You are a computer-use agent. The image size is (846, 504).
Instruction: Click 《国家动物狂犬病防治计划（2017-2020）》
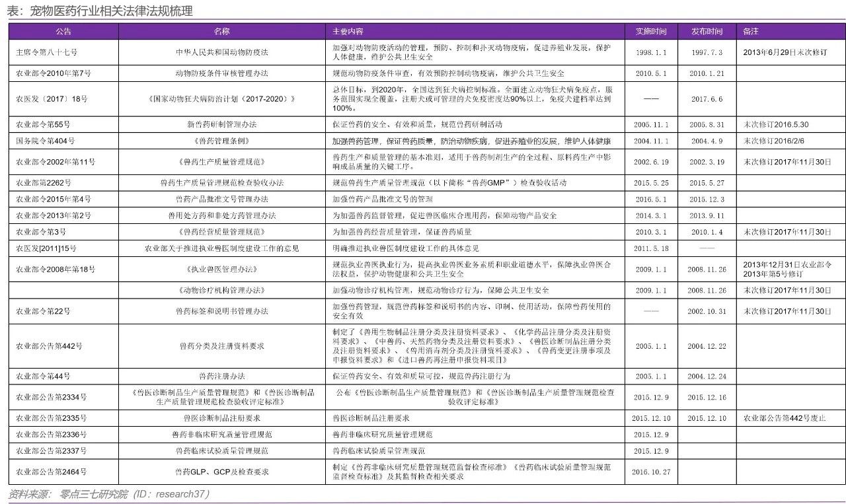222,99
